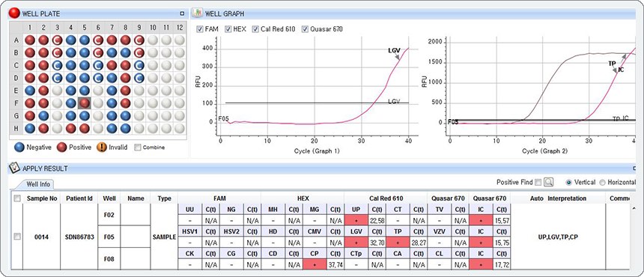Image resolution: width=644 pixels, height=277 pixels.
Task: Click the blue Negative legend icon
Action: tap(19, 147)
